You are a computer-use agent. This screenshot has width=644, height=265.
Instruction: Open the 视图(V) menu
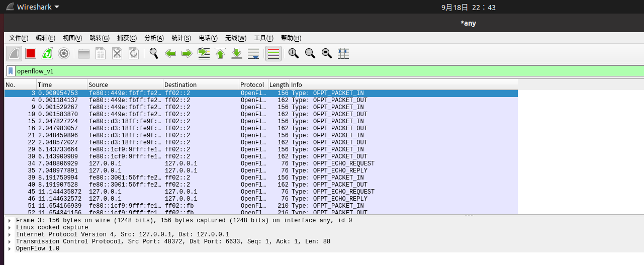pos(72,38)
